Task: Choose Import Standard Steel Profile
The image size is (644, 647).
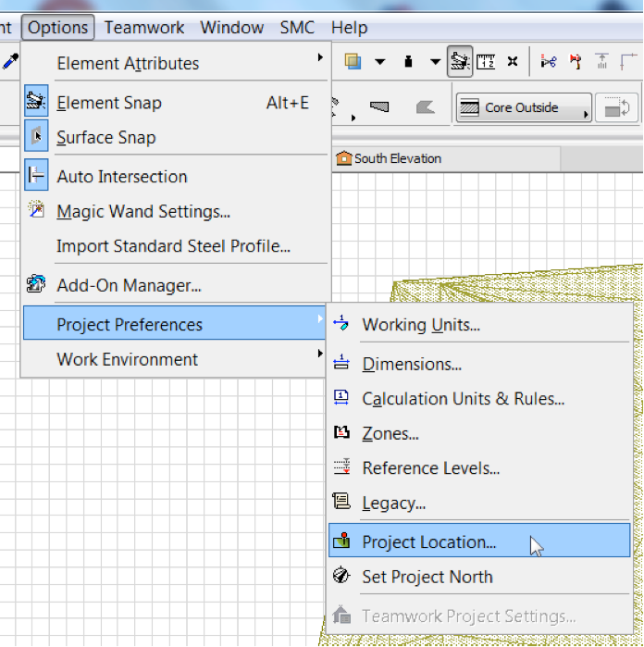Action: (175, 245)
